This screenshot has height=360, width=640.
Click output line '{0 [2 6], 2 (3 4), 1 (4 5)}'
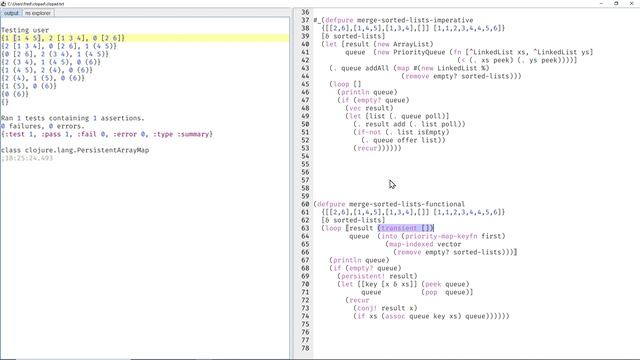[55, 54]
